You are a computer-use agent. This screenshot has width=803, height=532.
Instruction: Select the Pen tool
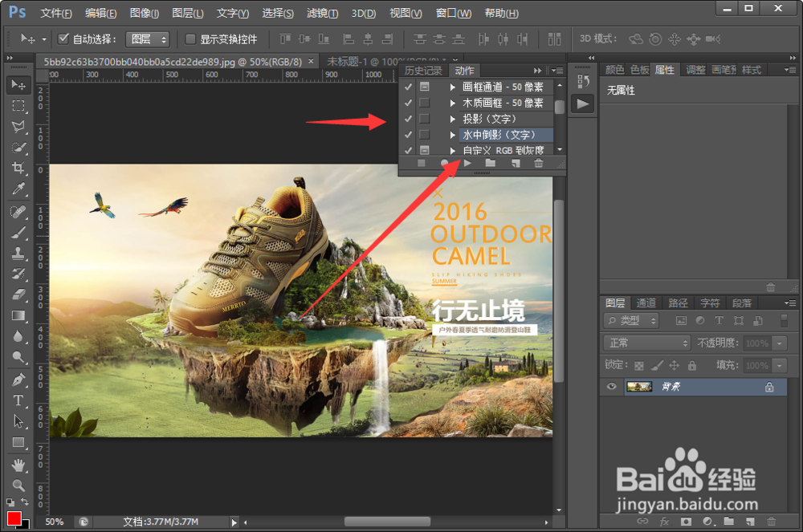tap(18, 380)
